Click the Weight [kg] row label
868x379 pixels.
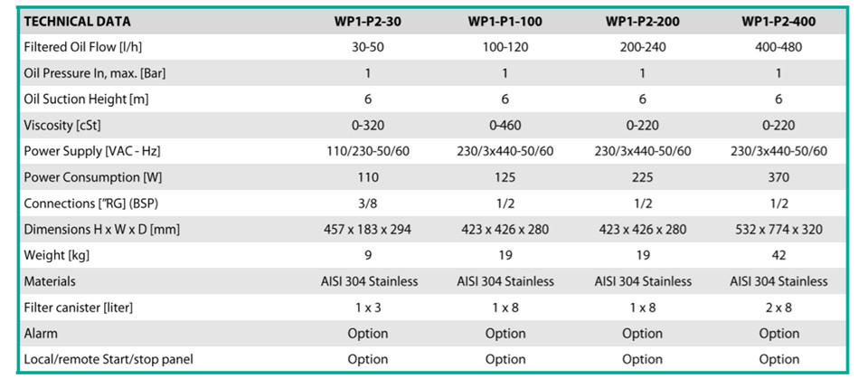[57, 255]
